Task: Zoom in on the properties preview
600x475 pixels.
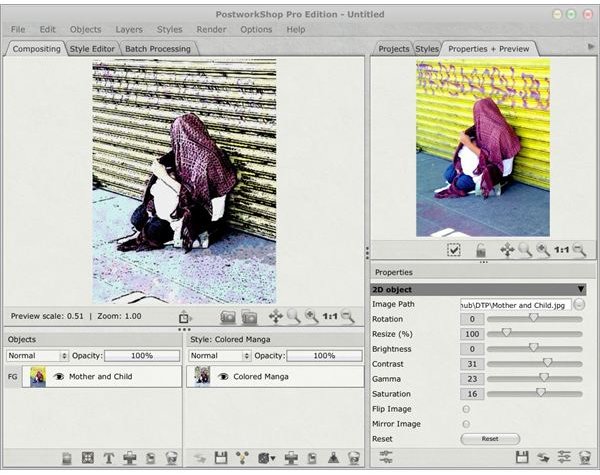Action: pyautogui.click(x=543, y=250)
